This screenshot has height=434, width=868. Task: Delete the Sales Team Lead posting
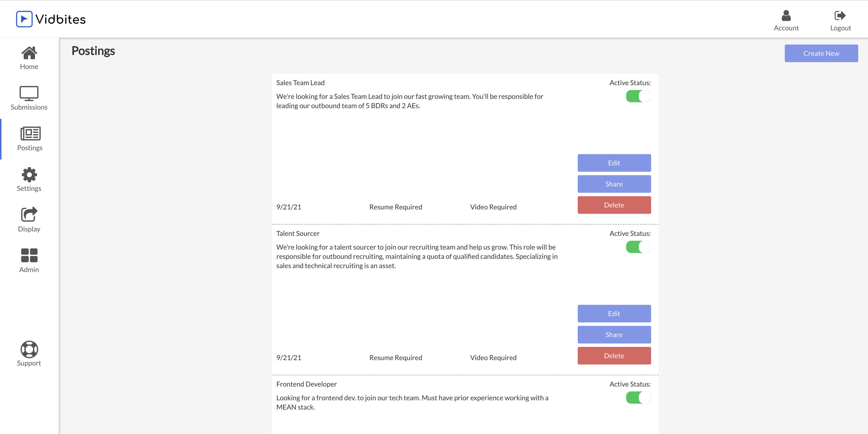(614, 205)
